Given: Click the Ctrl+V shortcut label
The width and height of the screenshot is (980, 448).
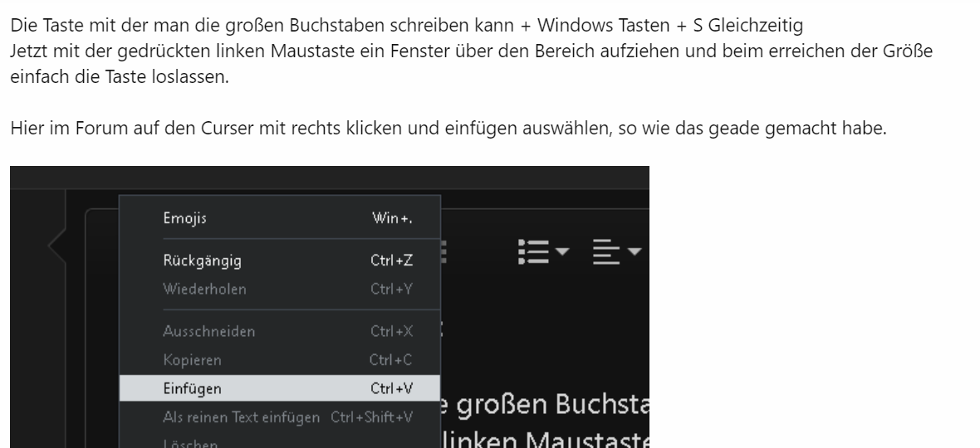Looking at the screenshot, I should click(391, 388).
